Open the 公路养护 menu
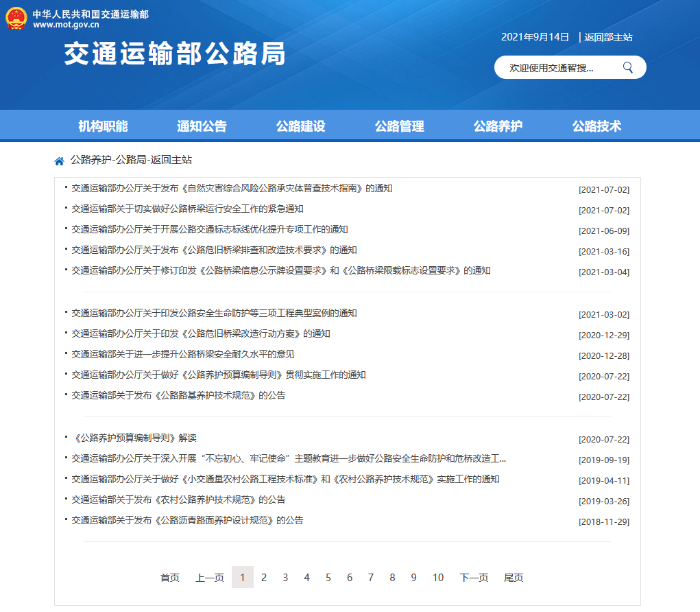Viewport: 700px width, 612px height. click(498, 126)
